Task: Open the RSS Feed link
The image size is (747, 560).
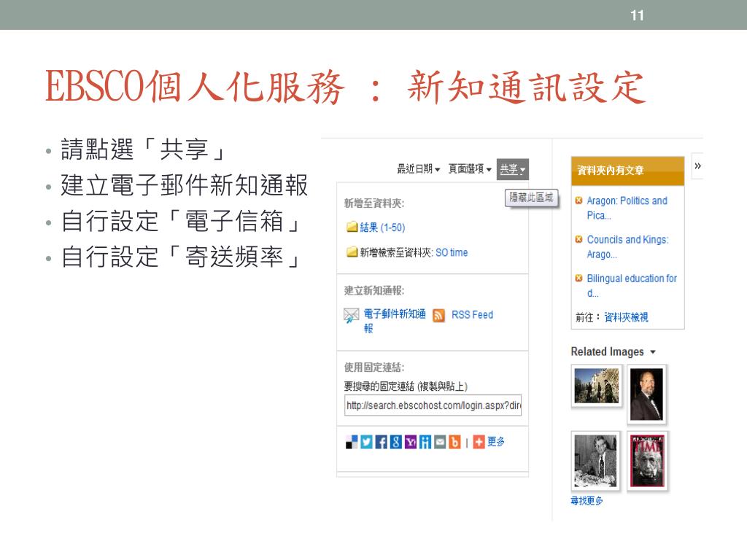Action: pos(472,315)
